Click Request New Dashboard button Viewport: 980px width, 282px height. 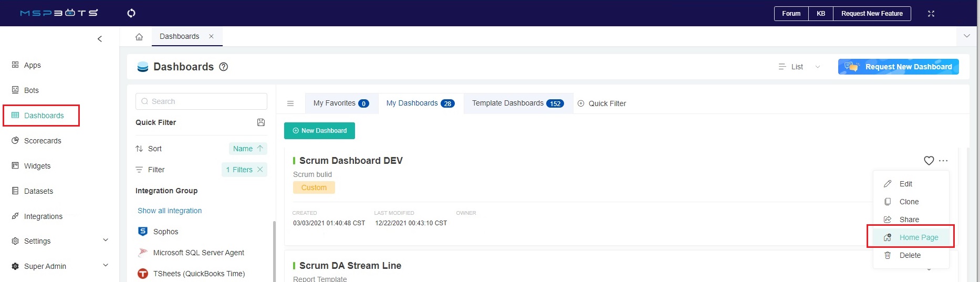pyautogui.click(x=899, y=67)
